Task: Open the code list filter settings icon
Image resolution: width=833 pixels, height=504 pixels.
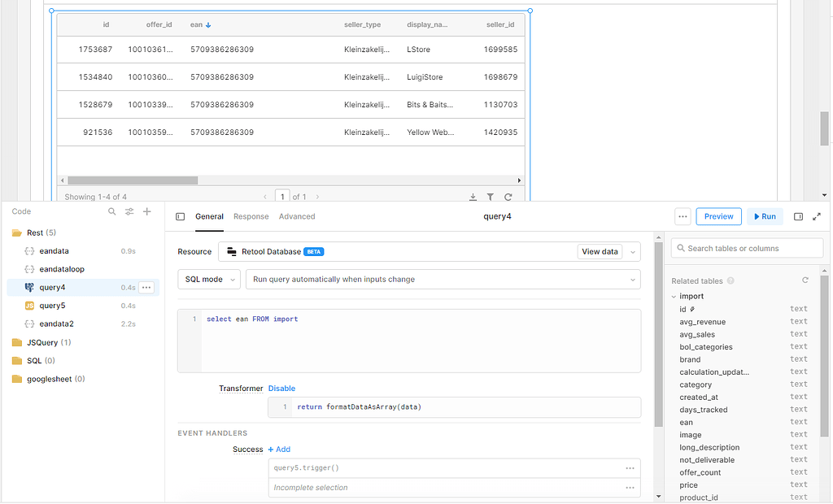Action: [x=129, y=211]
